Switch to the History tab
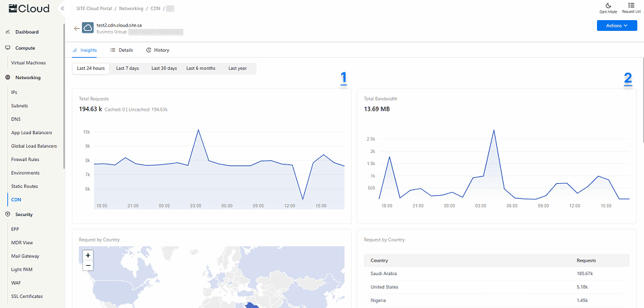The image size is (644, 308). tap(157, 50)
